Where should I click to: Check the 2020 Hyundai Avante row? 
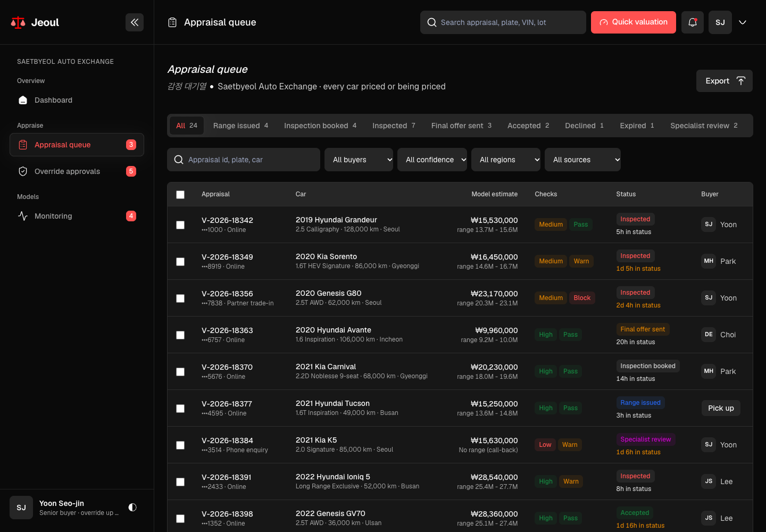[x=180, y=335]
